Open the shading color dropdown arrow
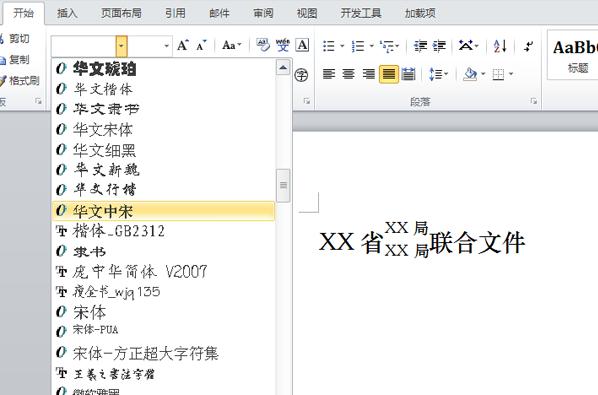Screen dimensions: 598x395 click(483, 74)
